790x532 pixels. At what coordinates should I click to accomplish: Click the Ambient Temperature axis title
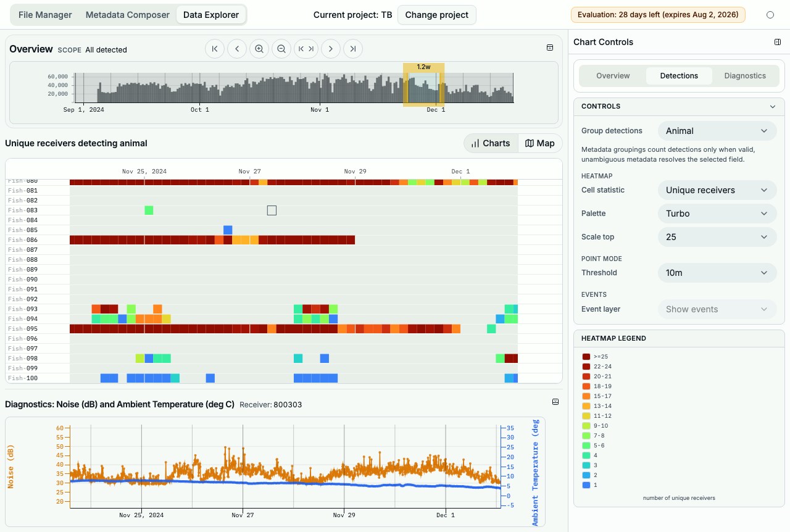[x=535, y=473]
